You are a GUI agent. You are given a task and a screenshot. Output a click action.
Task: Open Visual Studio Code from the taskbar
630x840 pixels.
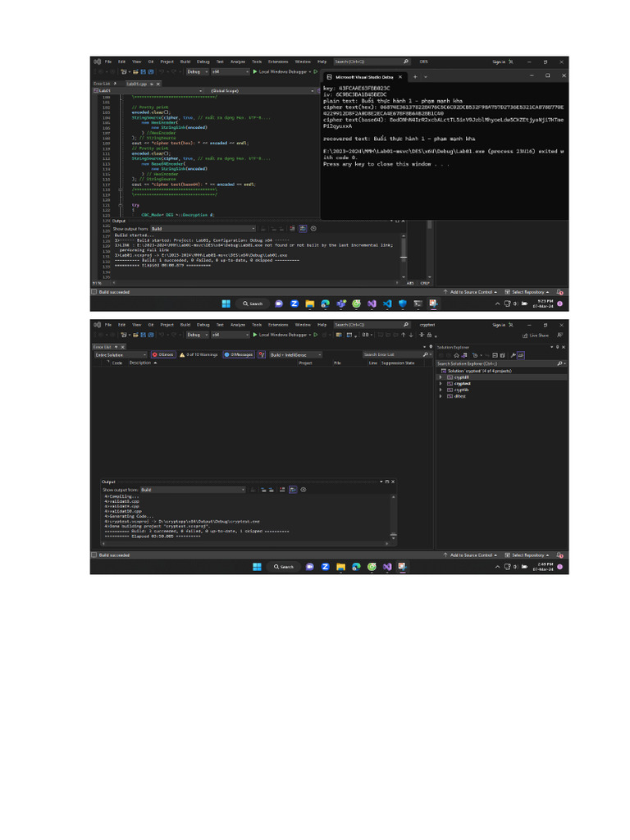(387, 304)
